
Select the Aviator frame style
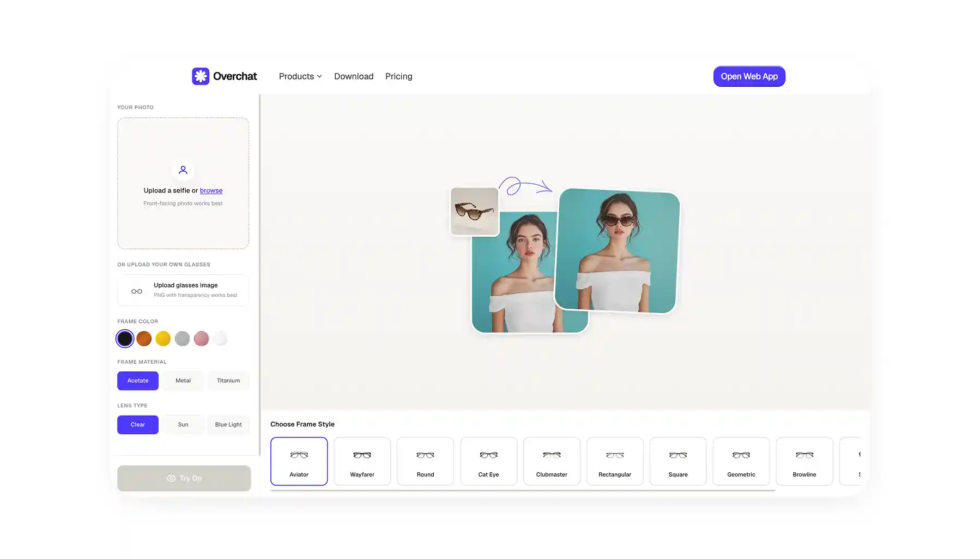pyautogui.click(x=299, y=461)
